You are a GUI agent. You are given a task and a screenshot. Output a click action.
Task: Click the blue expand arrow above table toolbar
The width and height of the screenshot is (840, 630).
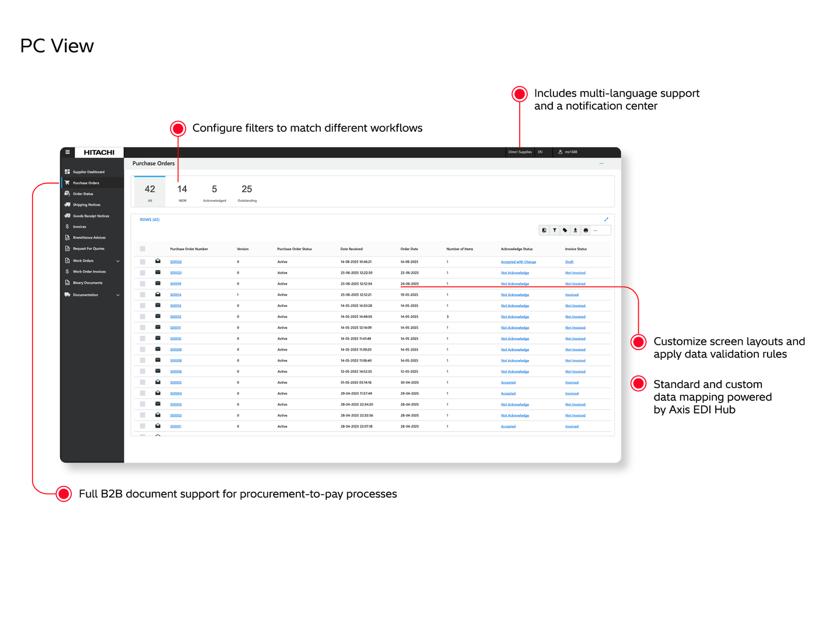tap(606, 220)
